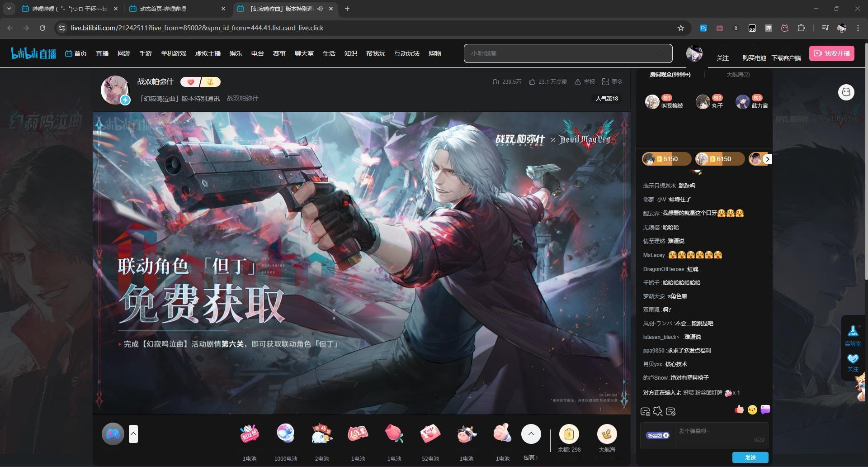Open the 人气第18 ranking badge
The image size is (868, 467).
(607, 98)
